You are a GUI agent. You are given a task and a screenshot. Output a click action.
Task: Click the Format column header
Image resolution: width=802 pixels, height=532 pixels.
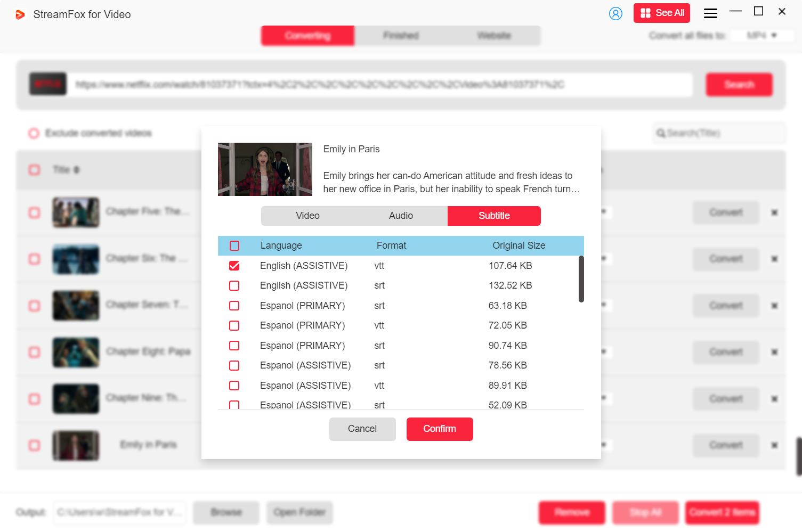(x=391, y=245)
